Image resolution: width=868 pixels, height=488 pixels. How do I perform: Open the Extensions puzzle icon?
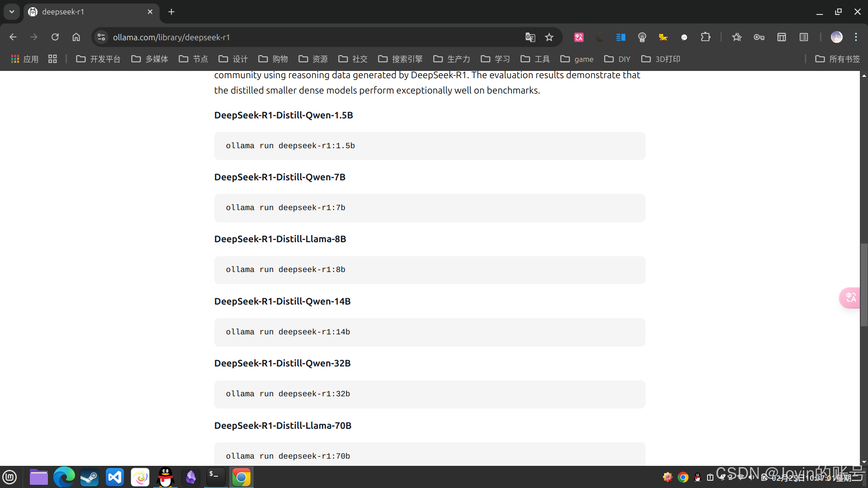click(x=705, y=37)
